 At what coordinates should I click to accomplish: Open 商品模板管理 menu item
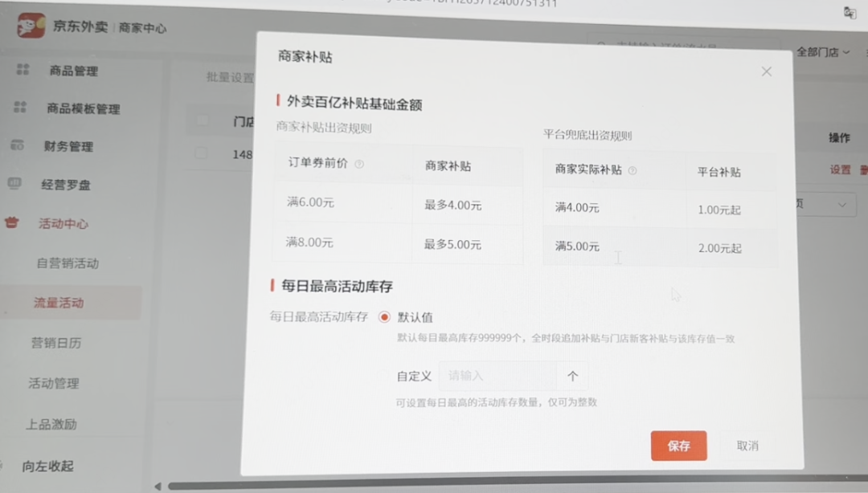[x=83, y=108]
